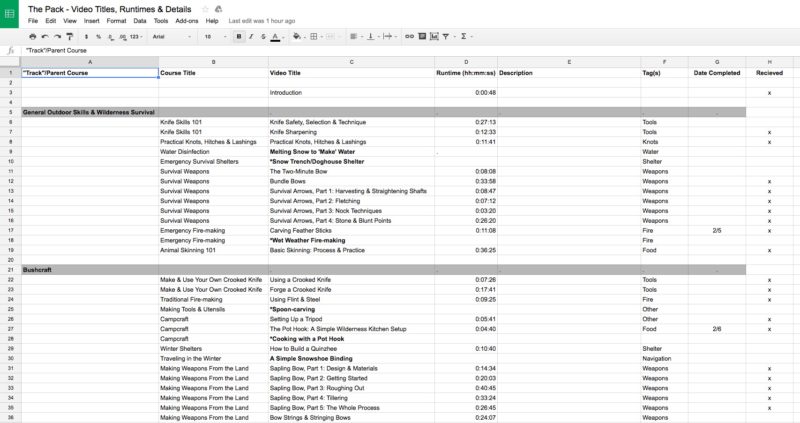Image resolution: width=800 pixels, height=423 pixels.
Task: Format selection as currency
Action: tap(86, 37)
